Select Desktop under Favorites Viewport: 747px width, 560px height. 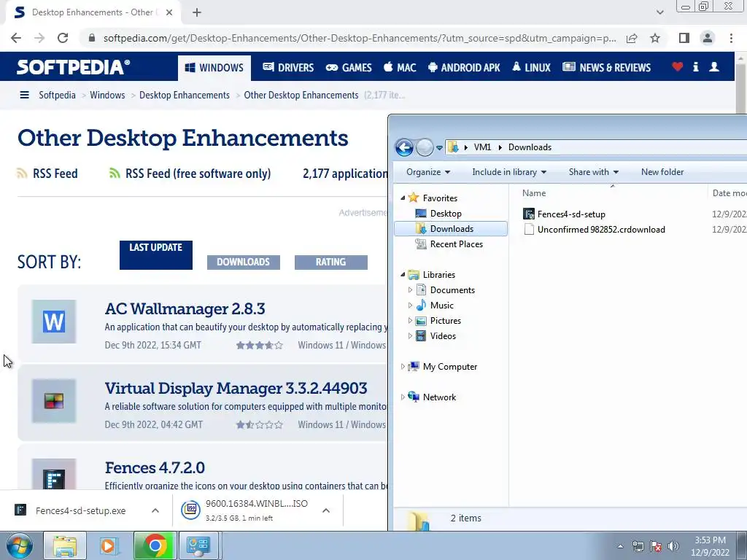pos(446,214)
